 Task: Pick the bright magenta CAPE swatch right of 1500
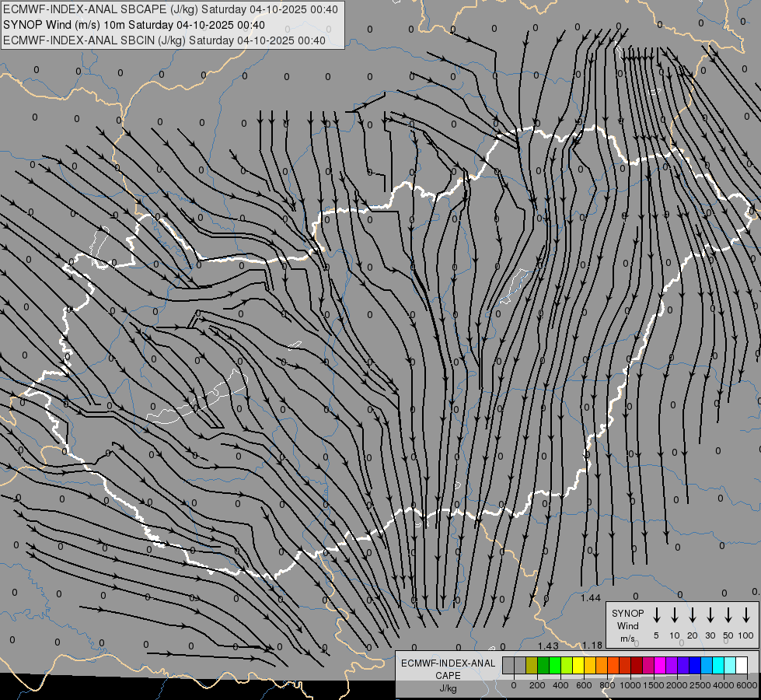(660, 665)
